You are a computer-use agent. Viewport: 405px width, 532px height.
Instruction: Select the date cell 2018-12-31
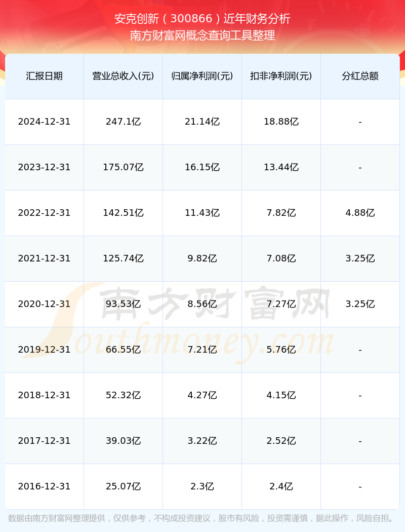[44, 395]
